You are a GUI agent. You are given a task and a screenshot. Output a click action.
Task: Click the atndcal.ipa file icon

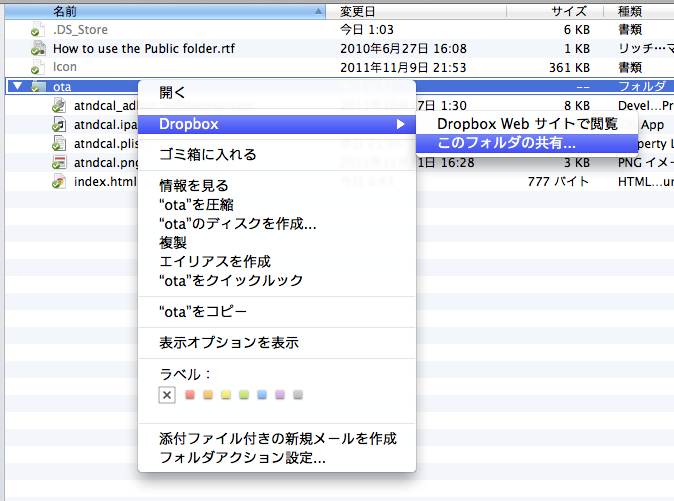coord(59,124)
